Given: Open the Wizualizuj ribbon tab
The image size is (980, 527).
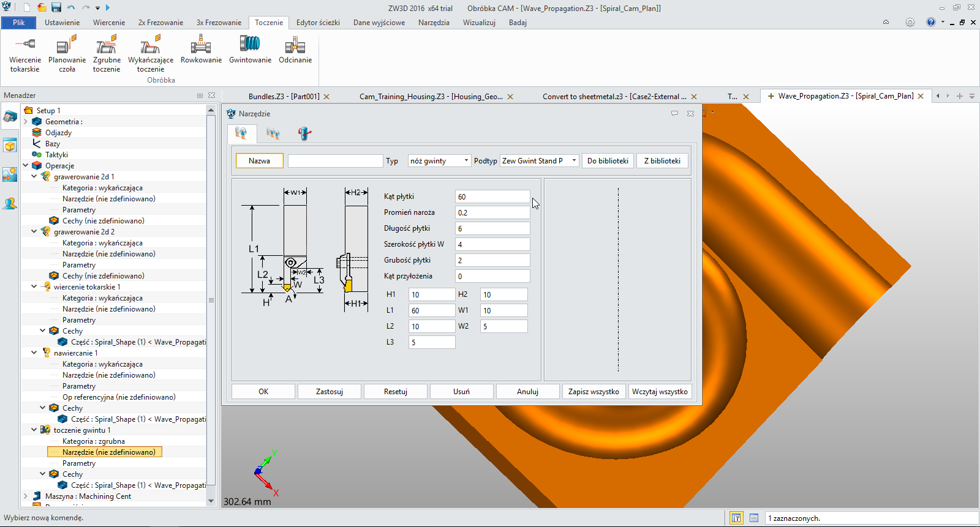Looking at the screenshot, I should click(x=479, y=23).
